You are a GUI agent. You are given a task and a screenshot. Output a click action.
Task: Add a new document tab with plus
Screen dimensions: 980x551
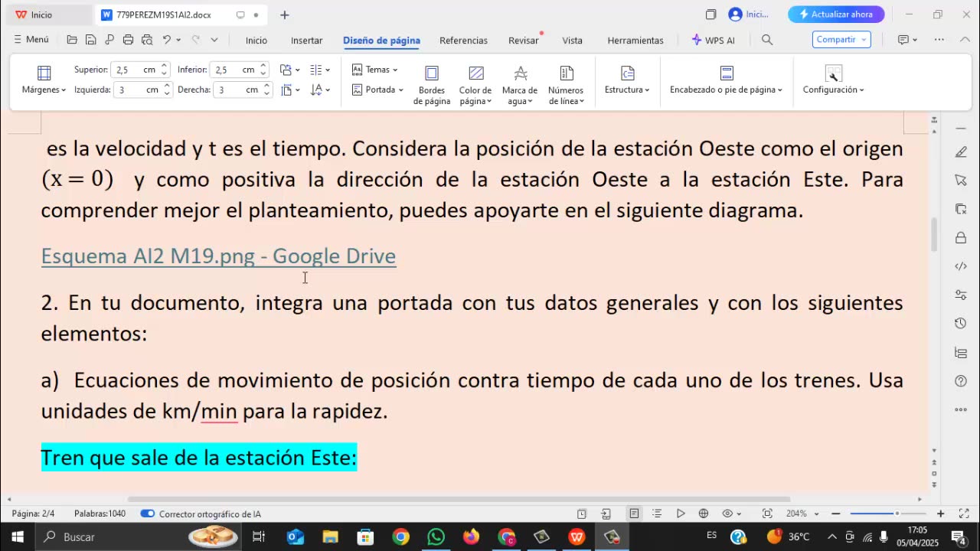(x=285, y=15)
